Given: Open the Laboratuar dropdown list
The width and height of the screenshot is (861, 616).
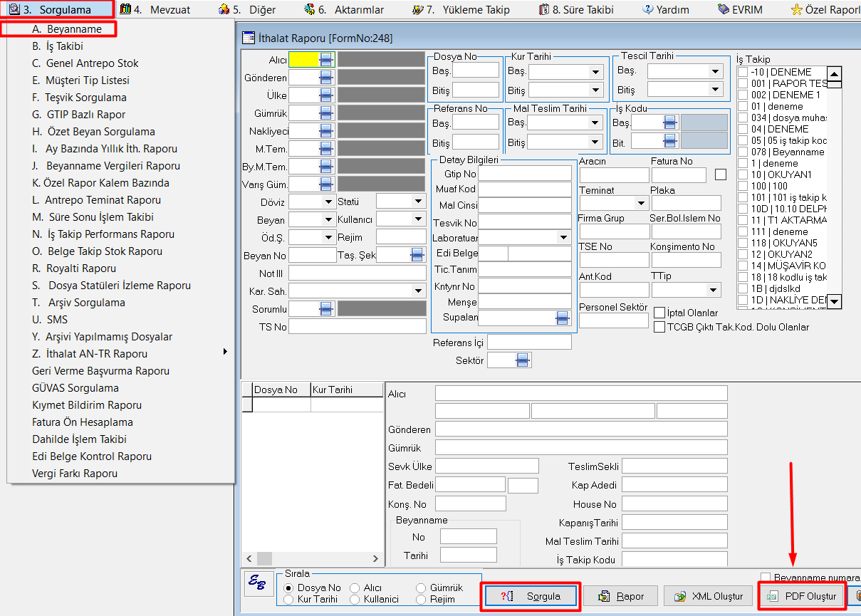Looking at the screenshot, I should tap(563, 238).
